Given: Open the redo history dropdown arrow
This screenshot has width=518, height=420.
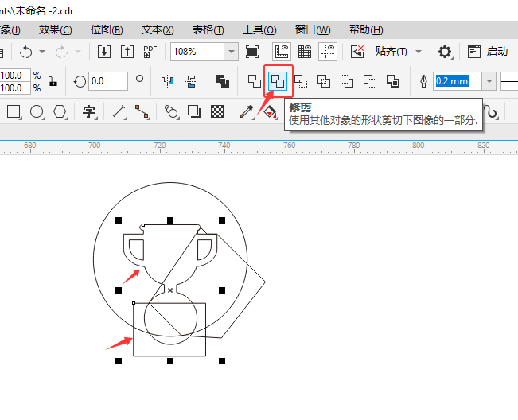Looking at the screenshot, I should tap(78, 52).
